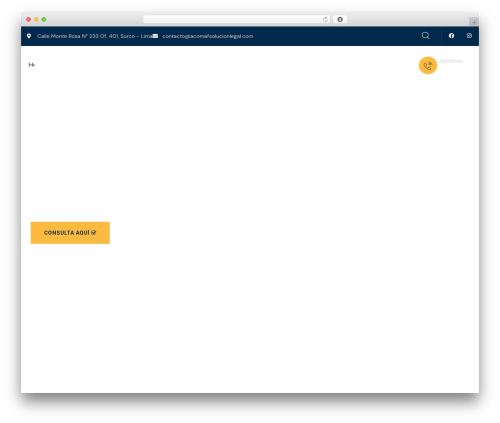Reload page with the refresh icon
500x423 pixels.
pyautogui.click(x=325, y=19)
